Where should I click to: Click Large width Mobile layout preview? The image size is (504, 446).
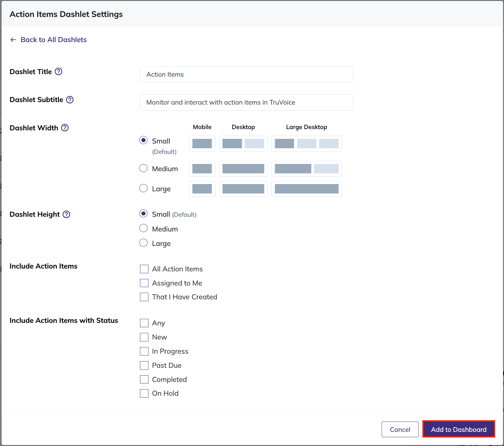202,189
